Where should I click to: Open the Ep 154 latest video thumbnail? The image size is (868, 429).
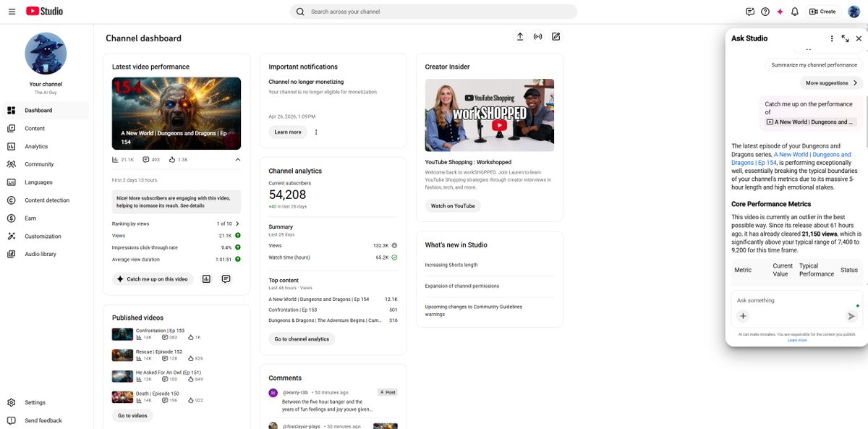tap(176, 114)
